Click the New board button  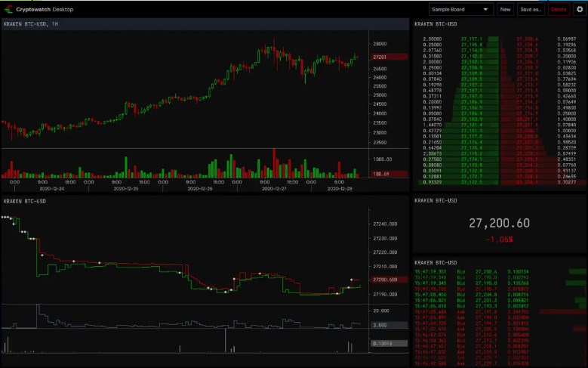(x=505, y=9)
